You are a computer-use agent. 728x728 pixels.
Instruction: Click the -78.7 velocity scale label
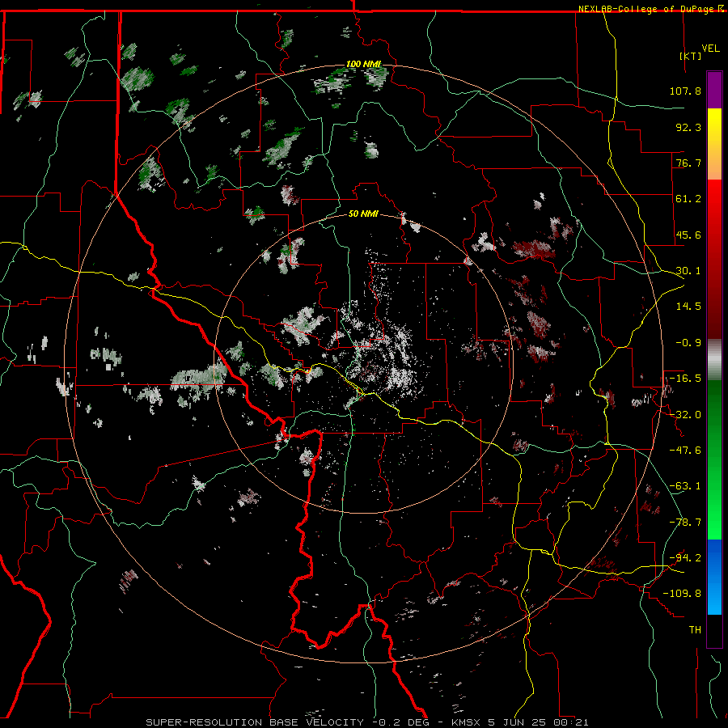685,523
